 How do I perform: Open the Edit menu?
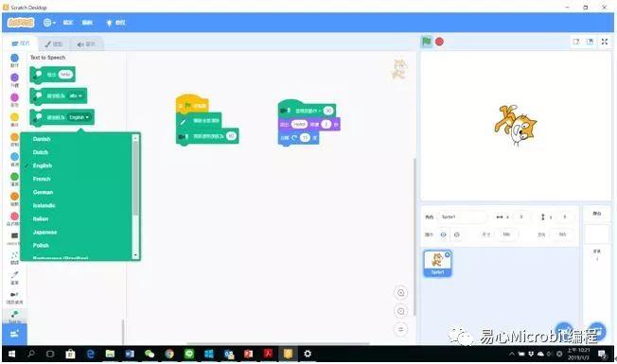87,23
